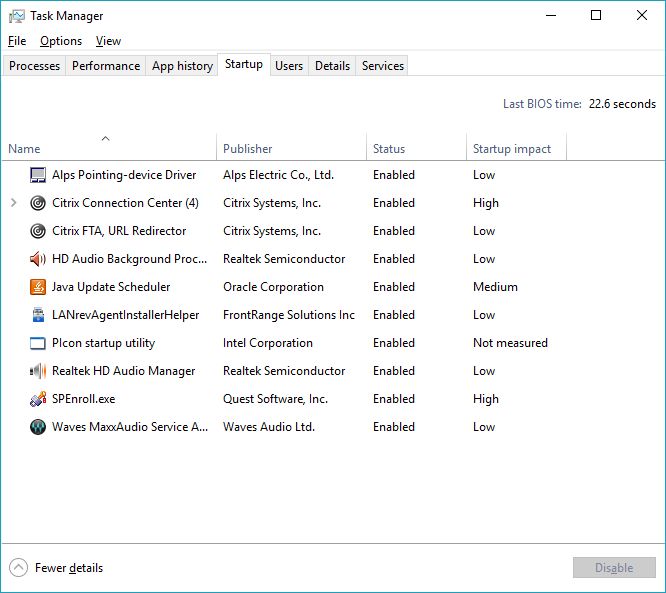The width and height of the screenshot is (666, 593).
Task: Click the Task Manager title bar icon
Action: pyautogui.click(x=17, y=16)
